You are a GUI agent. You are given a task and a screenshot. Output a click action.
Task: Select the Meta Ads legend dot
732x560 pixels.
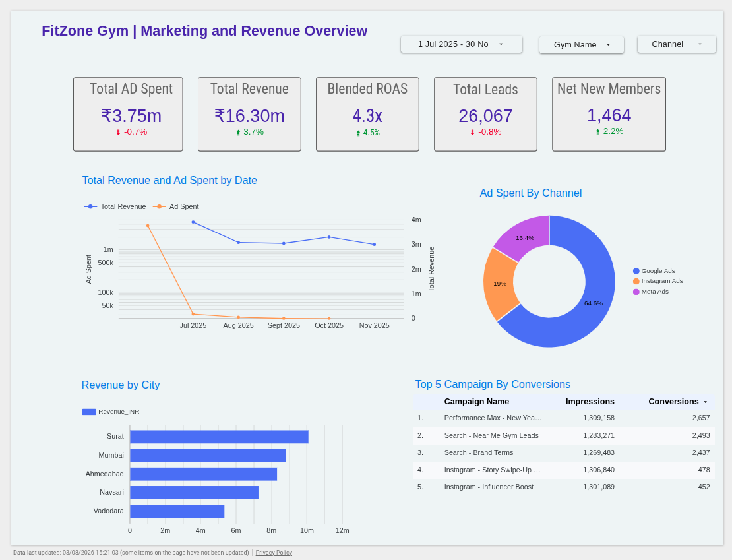tap(636, 292)
